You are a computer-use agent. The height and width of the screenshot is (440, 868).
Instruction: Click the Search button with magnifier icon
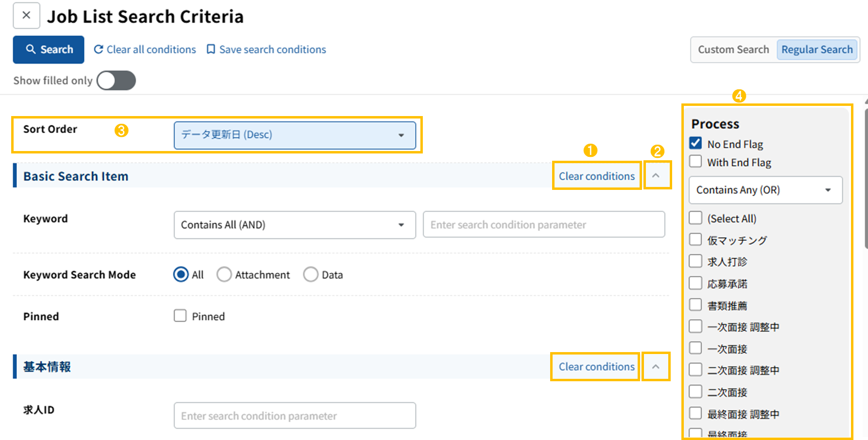tap(49, 50)
